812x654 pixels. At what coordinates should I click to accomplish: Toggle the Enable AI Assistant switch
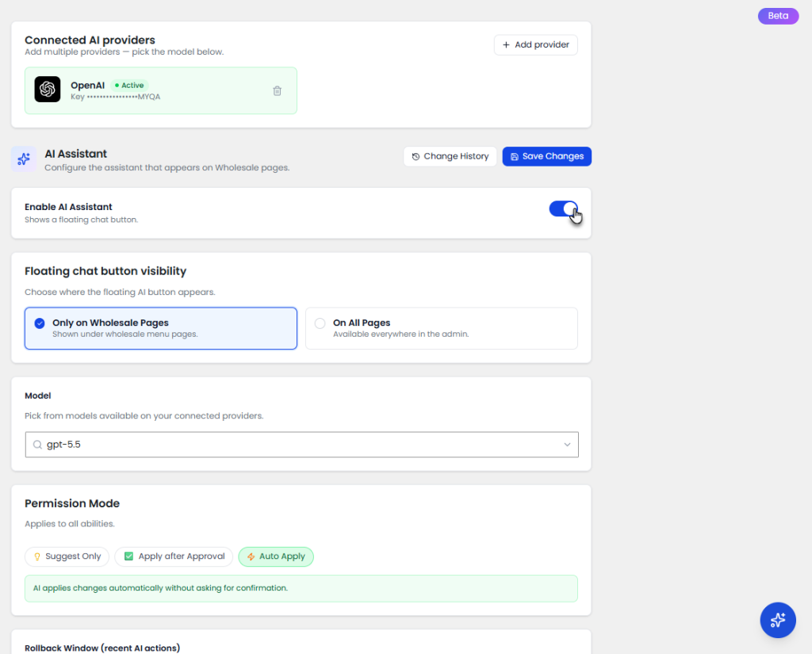coord(564,208)
